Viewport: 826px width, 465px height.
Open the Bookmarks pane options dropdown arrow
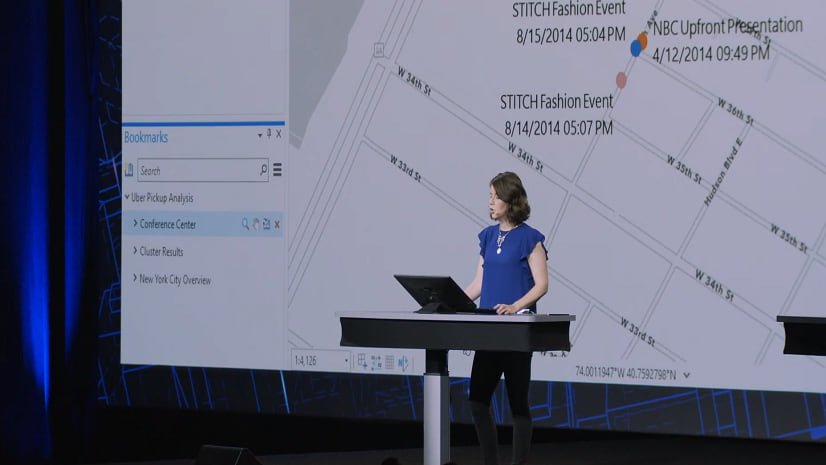[x=260, y=135]
